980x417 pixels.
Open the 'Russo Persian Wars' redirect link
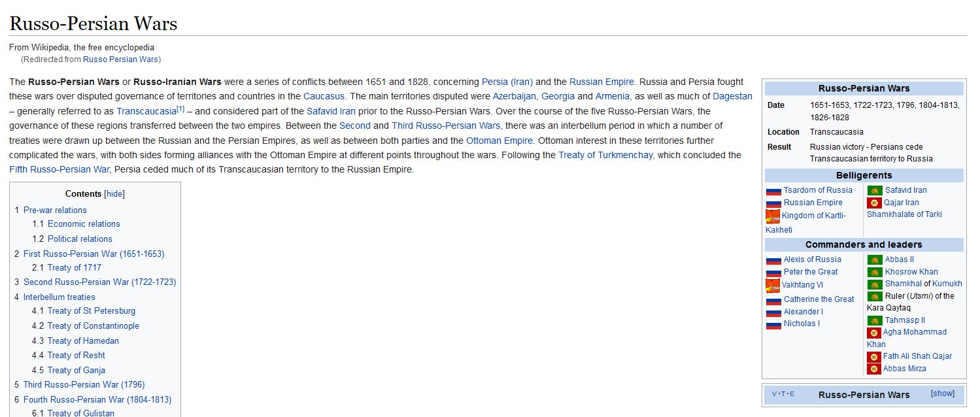click(x=120, y=59)
